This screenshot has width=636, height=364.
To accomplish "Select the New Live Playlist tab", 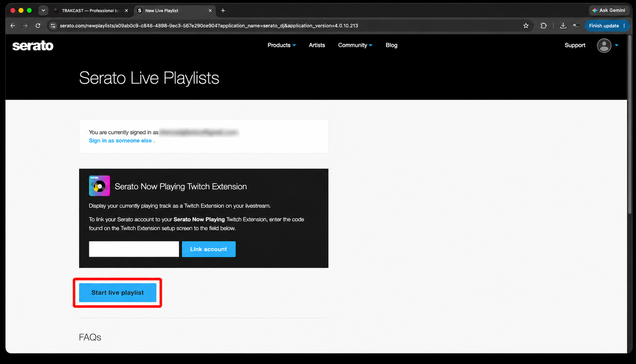I will pyautogui.click(x=174, y=11).
